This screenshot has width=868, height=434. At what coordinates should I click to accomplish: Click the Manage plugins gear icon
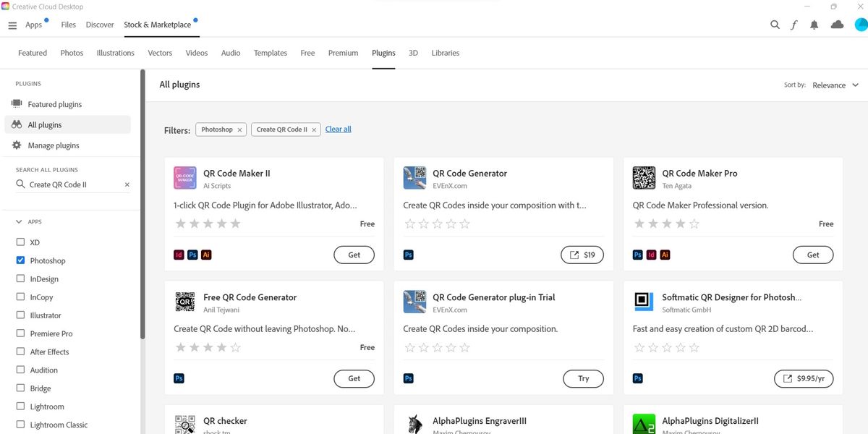point(17,145)
